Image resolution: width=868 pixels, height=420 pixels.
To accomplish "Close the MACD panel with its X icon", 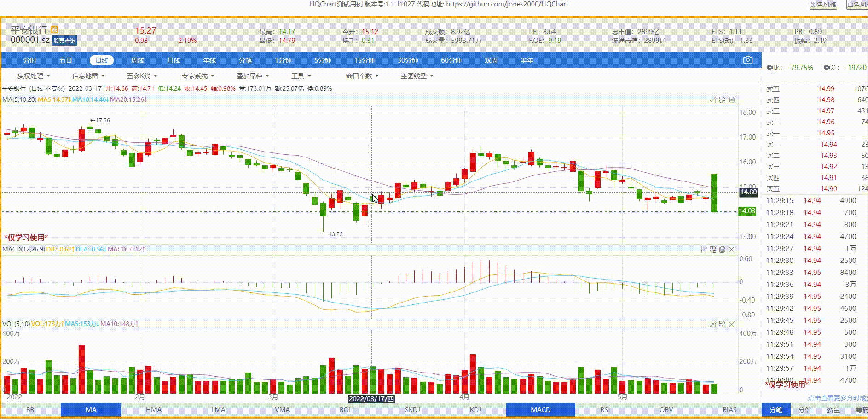I will click(732, 249).
